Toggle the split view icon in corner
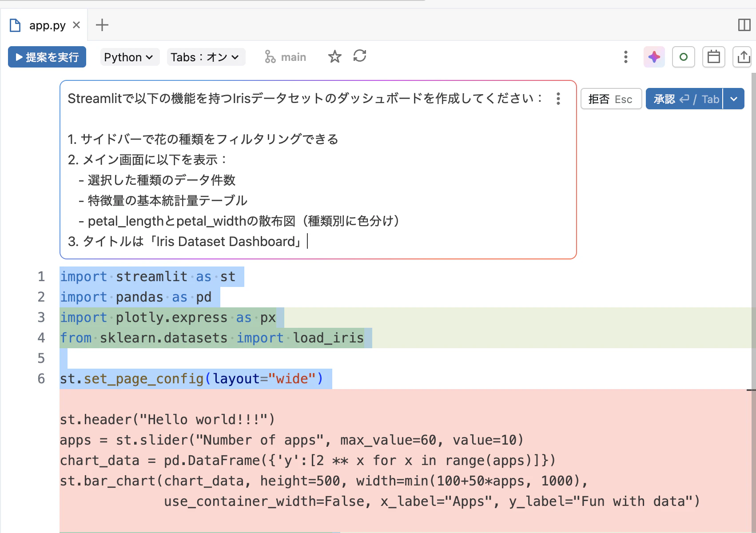Screen dimensions: 756x533 point(744,25)
